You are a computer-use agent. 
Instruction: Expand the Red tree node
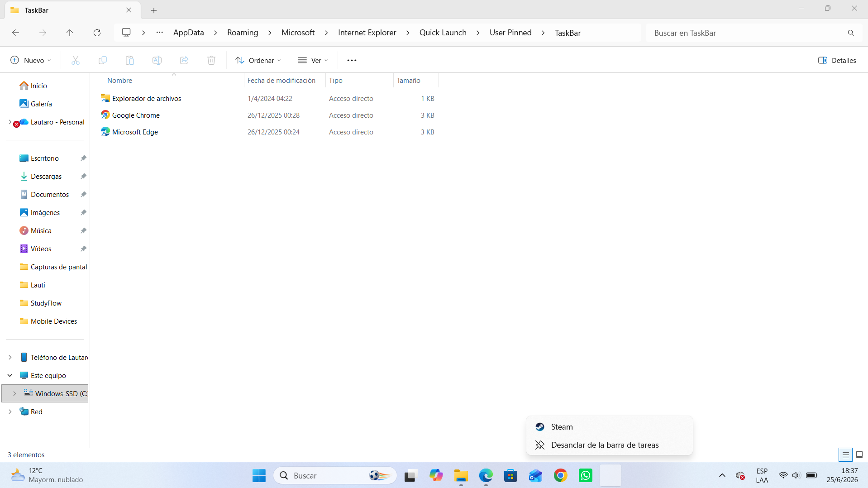(x=10, y=411)
